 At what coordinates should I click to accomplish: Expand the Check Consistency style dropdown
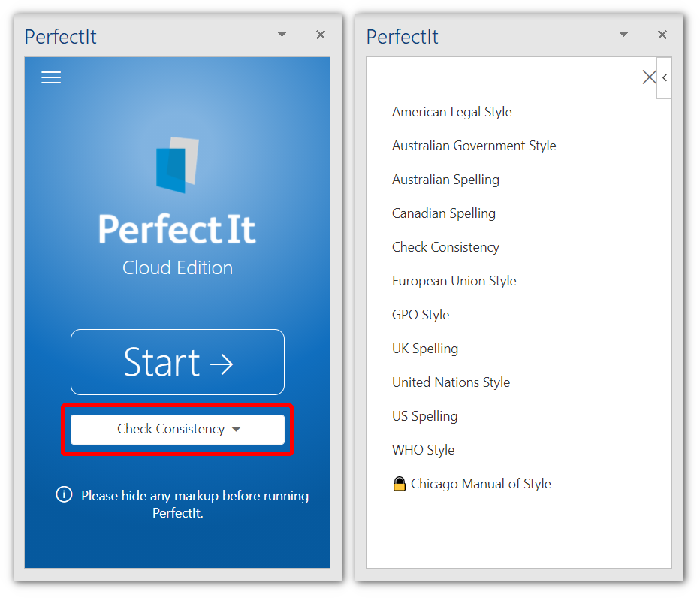pyautogui.click(x=178, y=430)
